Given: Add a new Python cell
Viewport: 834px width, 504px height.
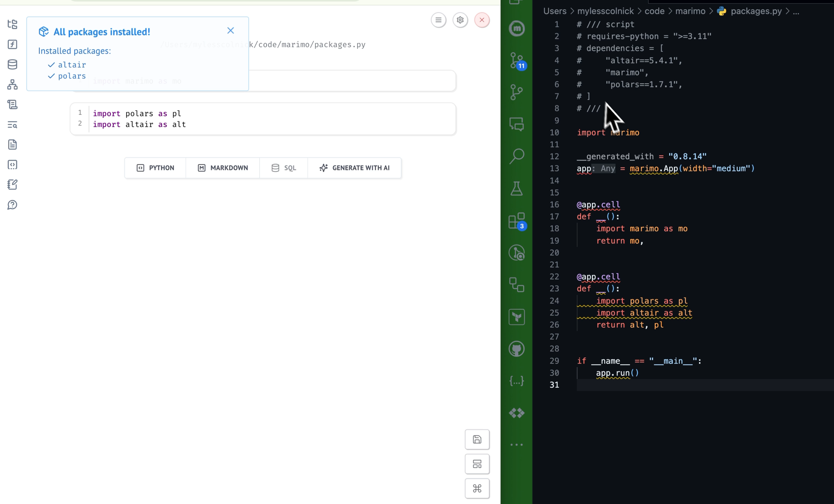Looking at the screenshot, I should [155, 168].
